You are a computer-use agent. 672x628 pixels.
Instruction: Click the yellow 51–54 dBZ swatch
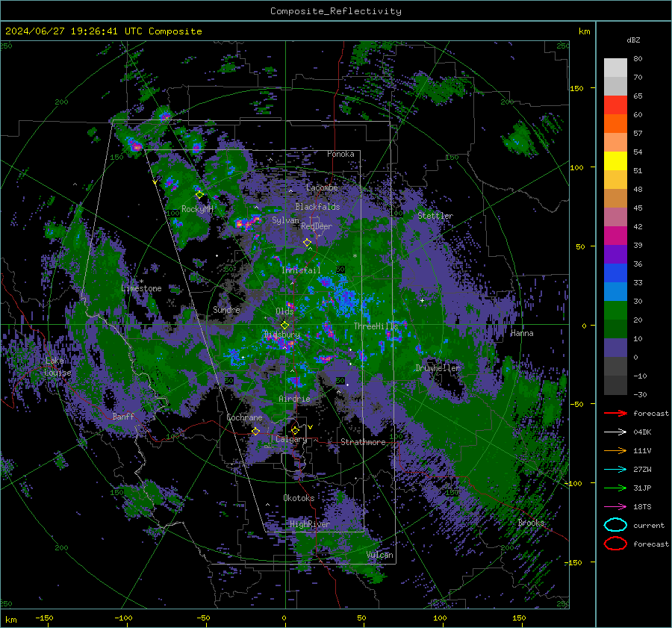tap(615, 161)
